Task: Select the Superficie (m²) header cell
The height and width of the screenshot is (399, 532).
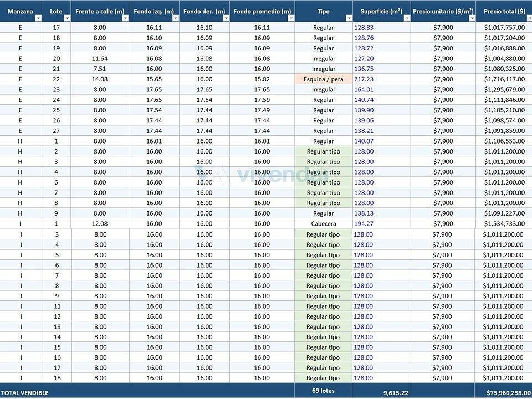Action: (381, 11)
